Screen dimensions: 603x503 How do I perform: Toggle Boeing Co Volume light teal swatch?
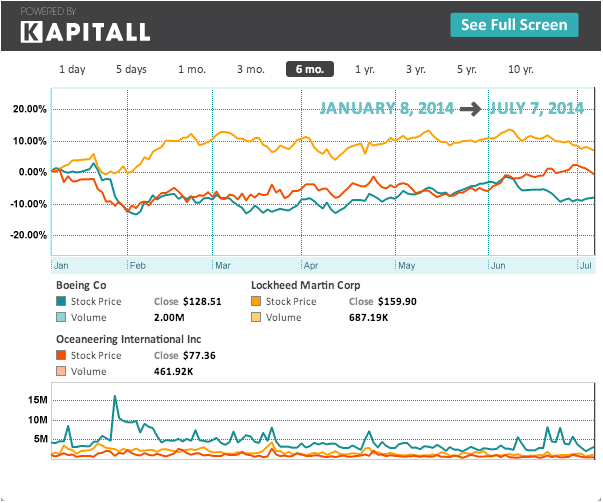pyautogui.click(x=61, y=317)
